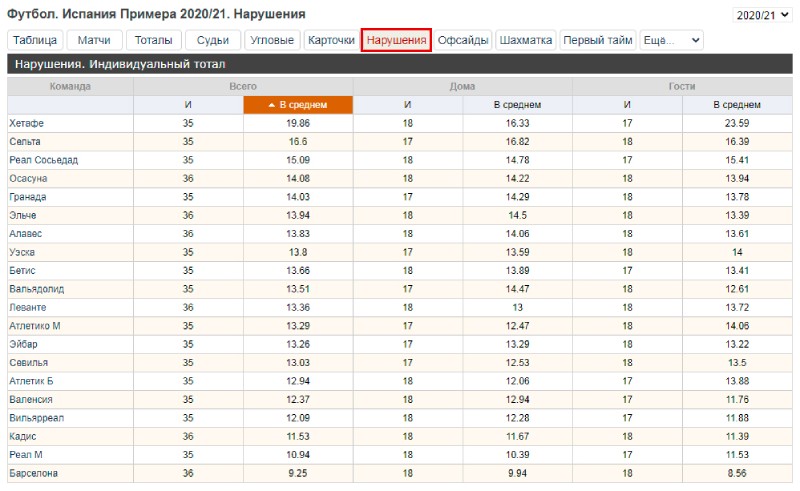The image size is (800, 491).
Task: Select the Вильярреал team
Action: [37, 418]
